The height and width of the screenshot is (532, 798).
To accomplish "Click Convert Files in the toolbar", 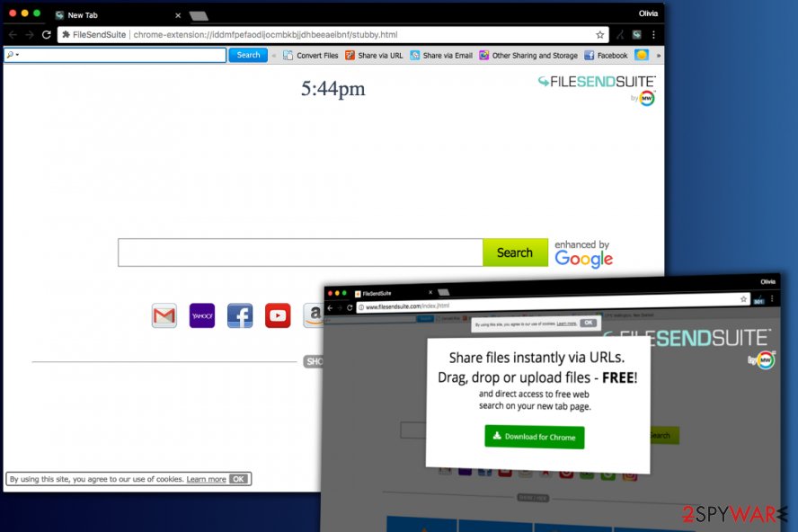I will 310,56.
